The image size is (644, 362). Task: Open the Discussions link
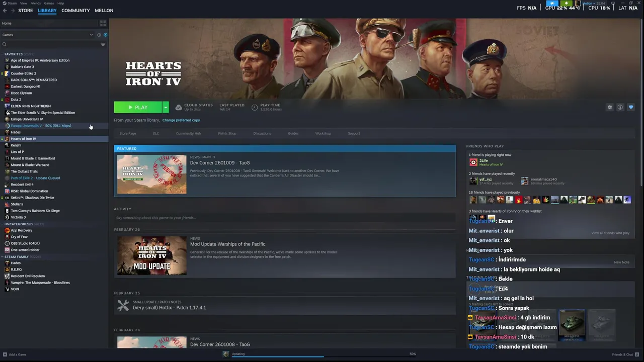(262, 133)
